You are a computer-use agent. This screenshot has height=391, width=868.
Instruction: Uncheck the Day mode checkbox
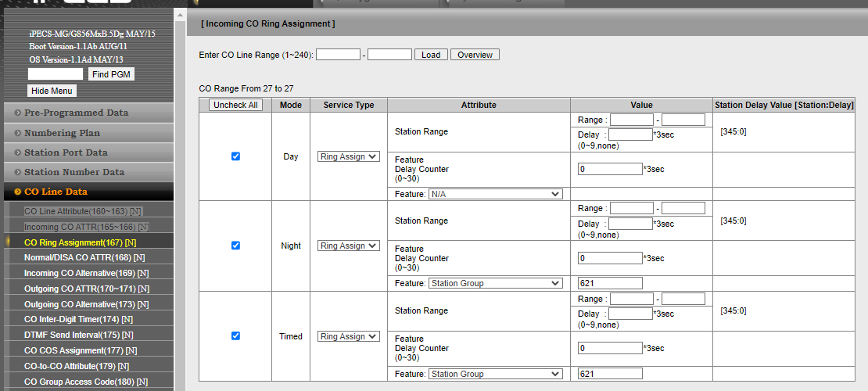coord(235,156)
